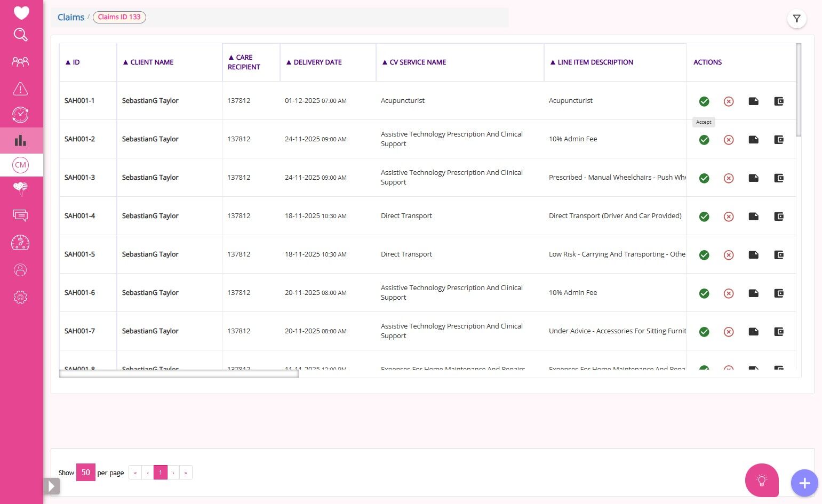The height and width of the screenshot is (504, 822).
Task: Open the warning triangle alerts icon
Action: pyautogui.click(x=20, y=89)
